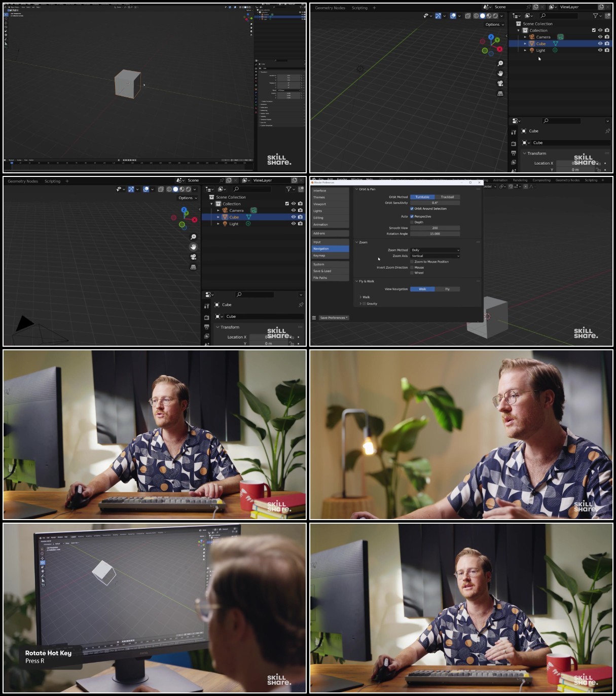The image size is (616, 696).
Task: Open Output properties printer icon, camera-wireframe frame
Action: tap(206, 326)
